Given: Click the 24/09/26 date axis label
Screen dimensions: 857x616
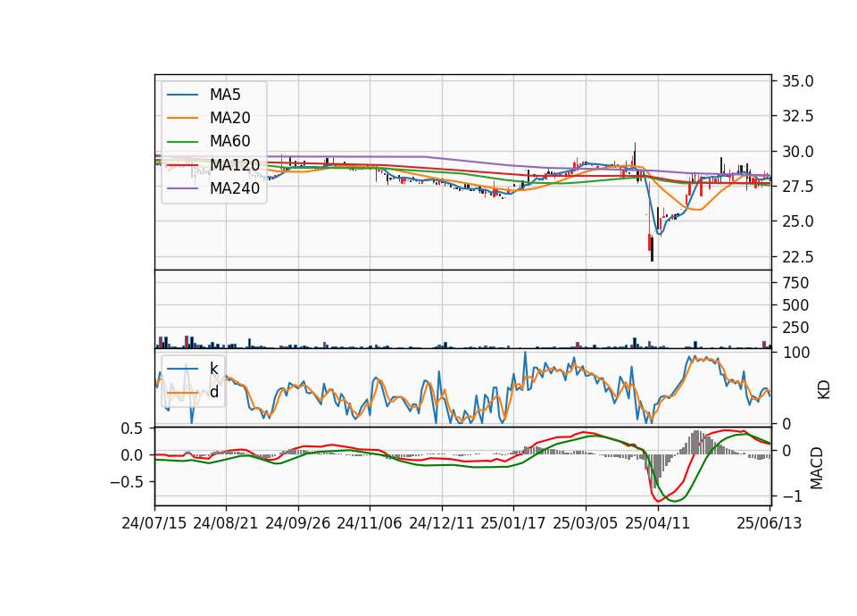Looking at the screenshot, I should [298, 523].
